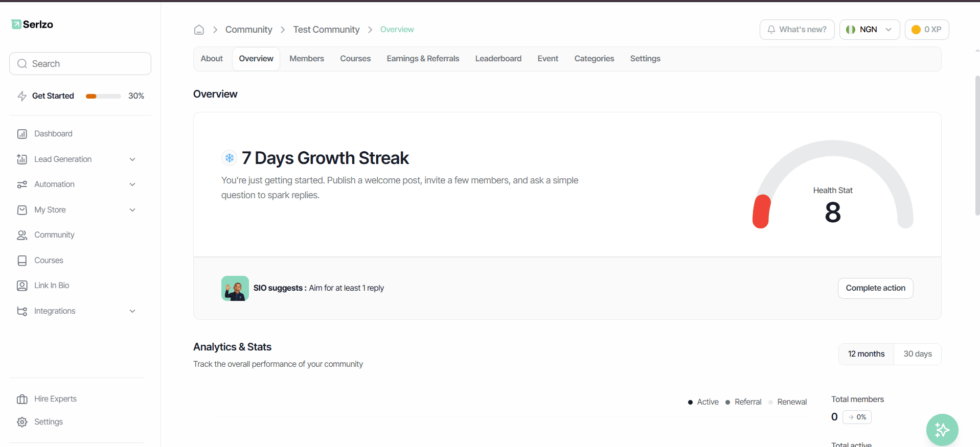This screenshot has width=980, height=447.
Task: Toggle the Active legend series
Action: tap(703, 402)
